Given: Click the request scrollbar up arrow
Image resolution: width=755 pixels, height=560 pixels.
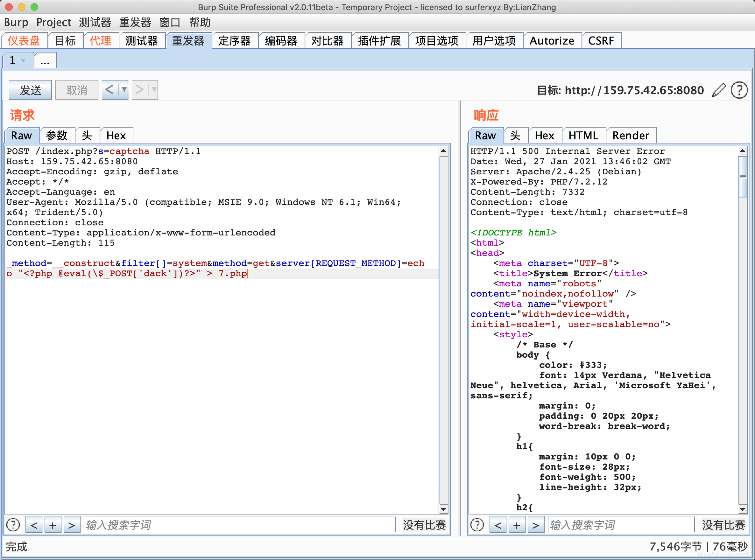Looking at the screenshot, I should 443,151.
